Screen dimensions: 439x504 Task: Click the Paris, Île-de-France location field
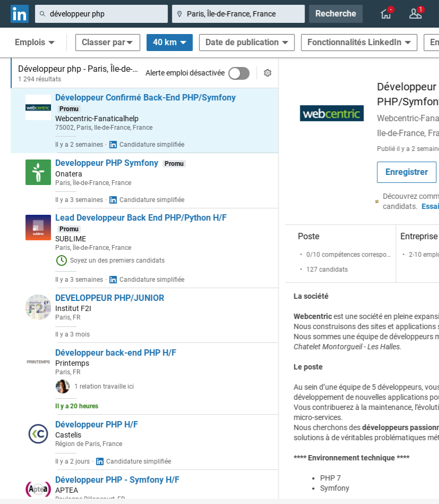[x=238, y=14]
